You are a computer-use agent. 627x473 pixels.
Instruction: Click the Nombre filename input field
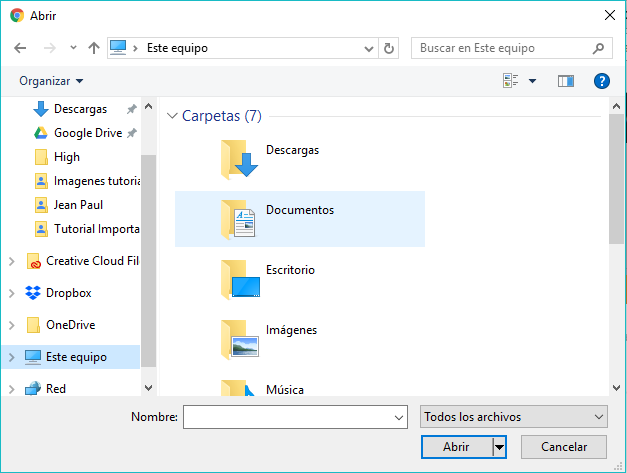coord(296,417)
